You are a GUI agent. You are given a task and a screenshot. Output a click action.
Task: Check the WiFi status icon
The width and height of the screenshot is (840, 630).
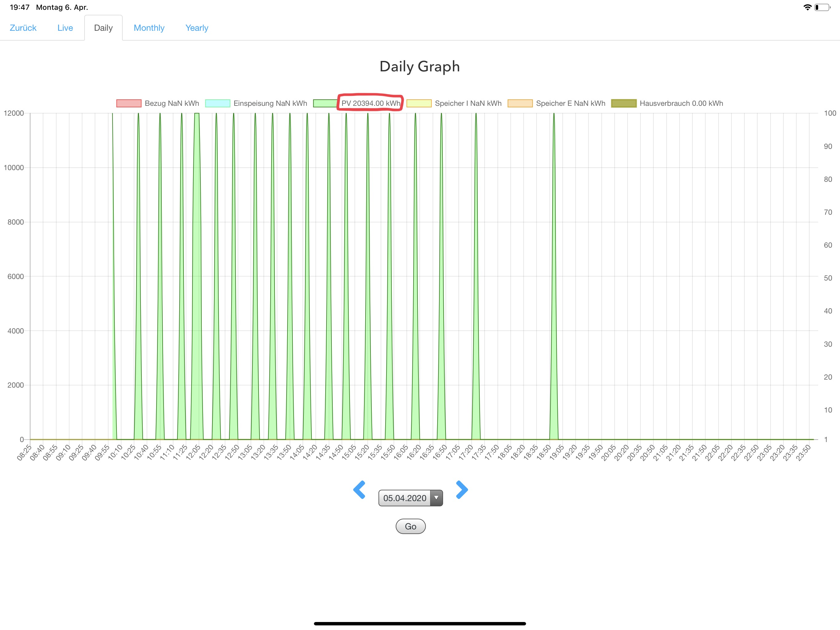coord(807,7)
